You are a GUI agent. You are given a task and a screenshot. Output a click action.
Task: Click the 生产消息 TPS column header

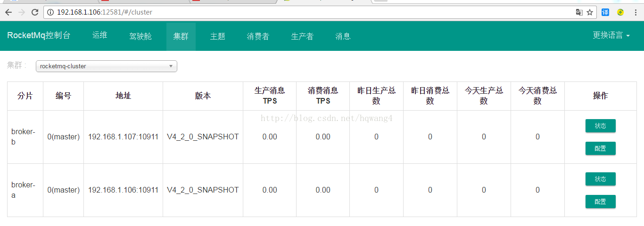click(x=270, y=96)
